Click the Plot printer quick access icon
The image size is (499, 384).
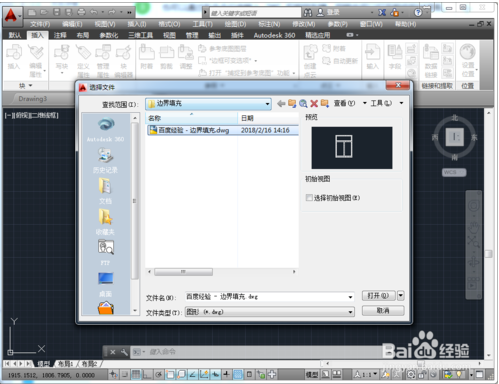click(x=81, y=13)
